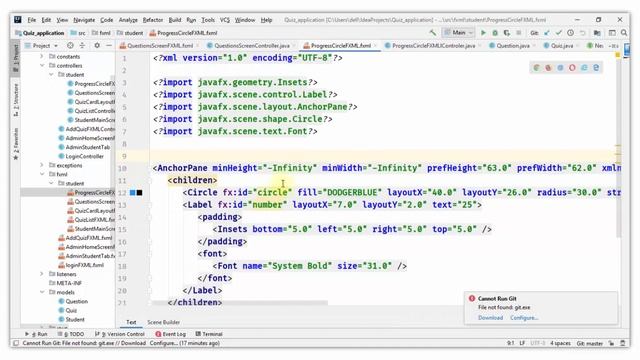This screenshot has width=640, height=360.
Task: Open the Main run configuration dropdown
Action: click(459, 33)
